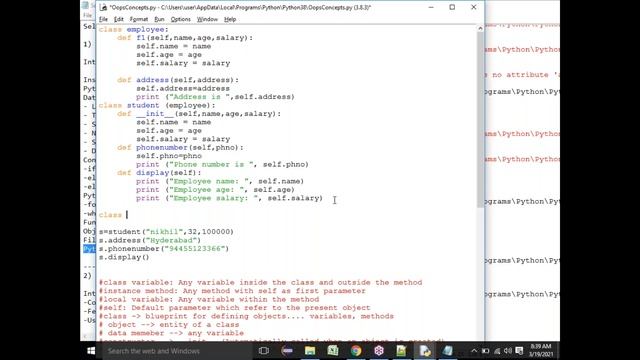Screen dimensions: 640x360
Task: Open the Run menu
Action: coord(159,19)
